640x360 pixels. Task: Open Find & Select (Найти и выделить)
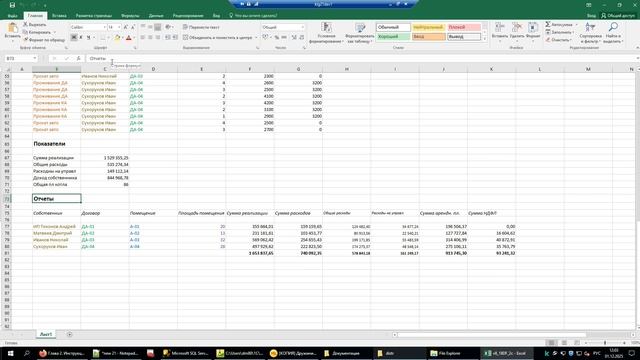pos(612,33)
